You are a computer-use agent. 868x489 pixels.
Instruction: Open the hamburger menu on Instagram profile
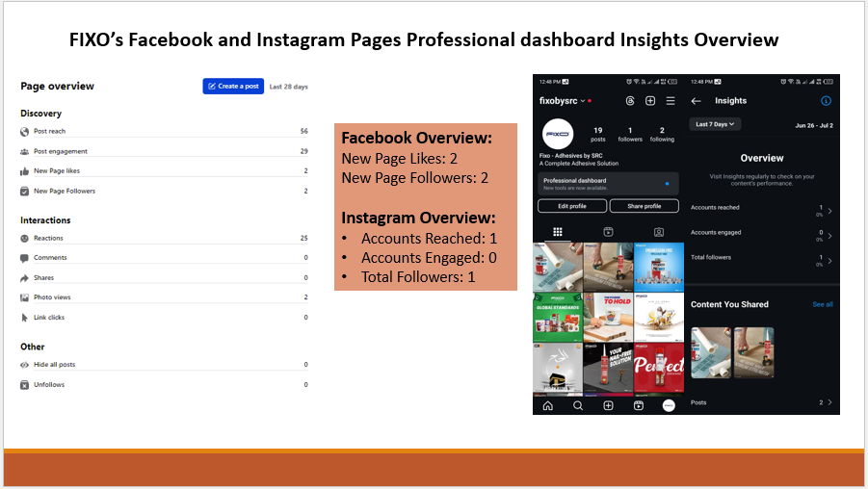click(x=671, y=101)
